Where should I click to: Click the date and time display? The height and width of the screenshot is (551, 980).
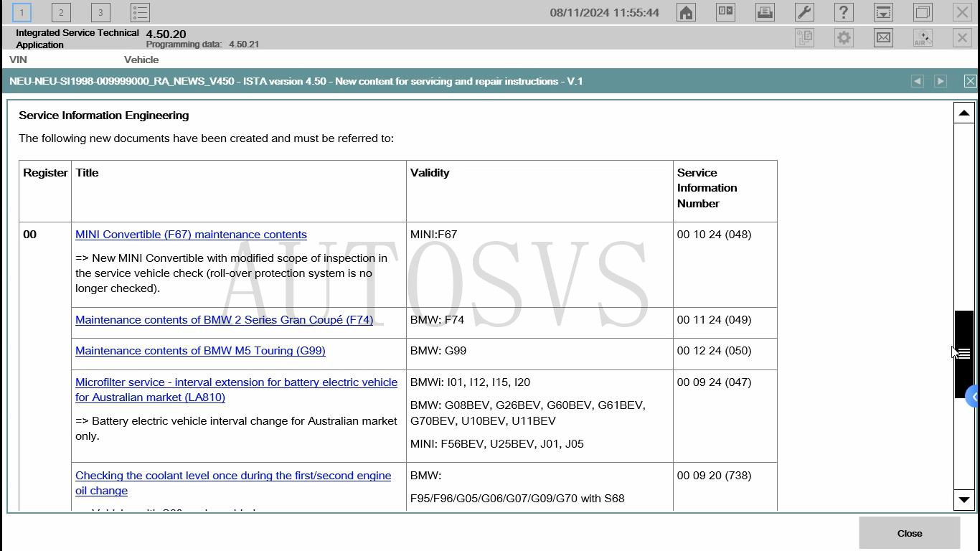(x=604, y=12)
